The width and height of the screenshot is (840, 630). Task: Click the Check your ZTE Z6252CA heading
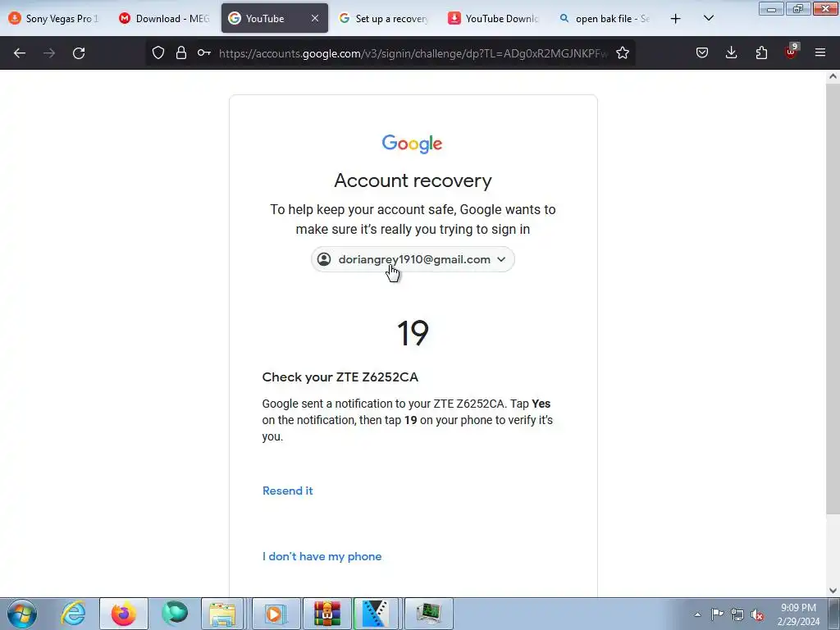click(x=340, y=377)
